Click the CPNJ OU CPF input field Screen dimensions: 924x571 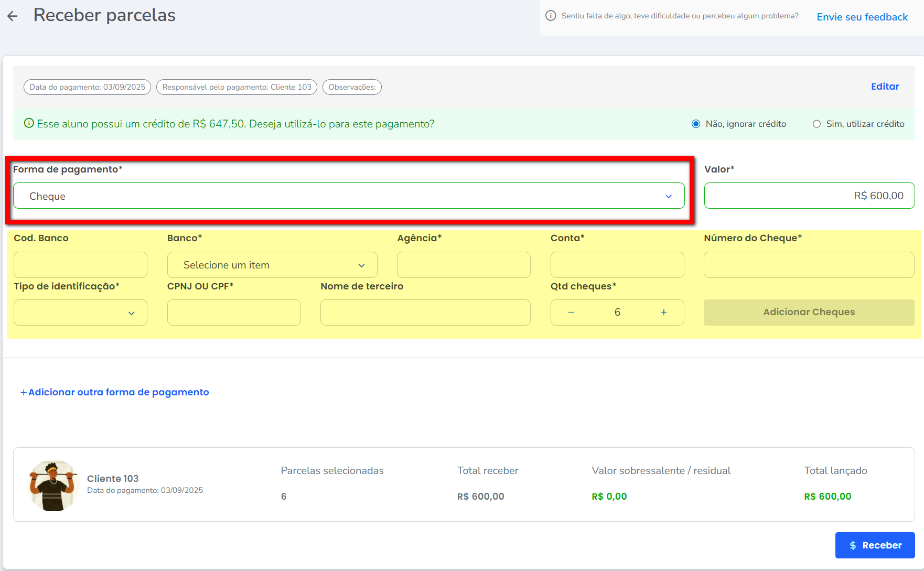(234, 313)
